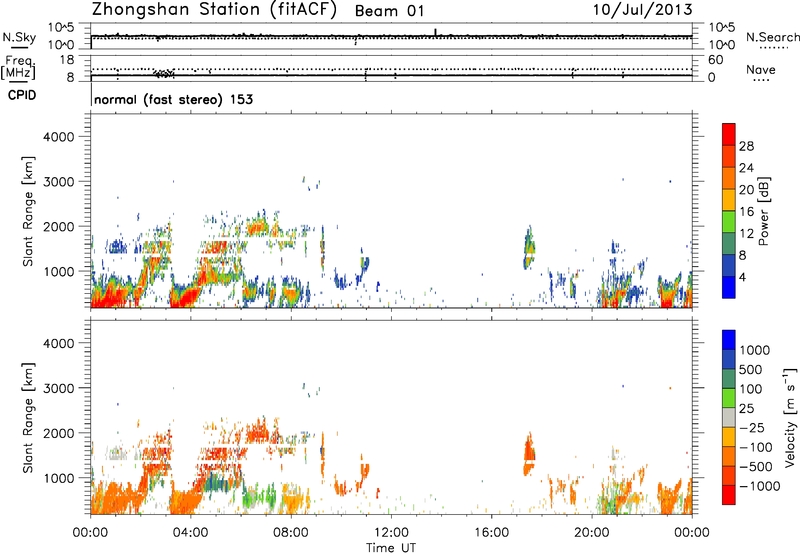800x554 pixels.
Task: Click the blue top segment of Velocity colorbar
Action: click(x=729, y=340)
